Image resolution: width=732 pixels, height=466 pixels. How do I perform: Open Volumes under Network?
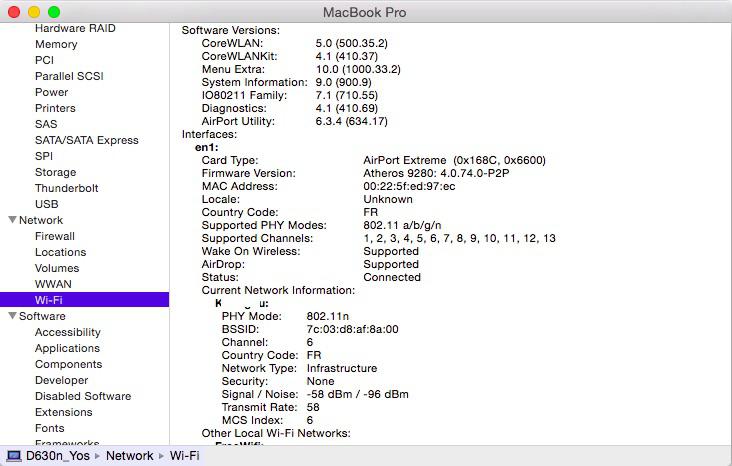click(x=57, y=268)
